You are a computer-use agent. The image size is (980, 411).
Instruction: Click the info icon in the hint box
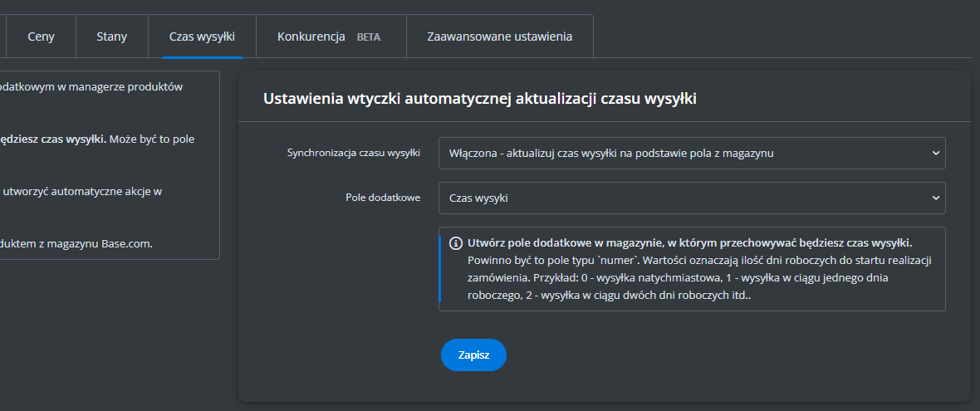pyautogui.click(x=456, y=243)
